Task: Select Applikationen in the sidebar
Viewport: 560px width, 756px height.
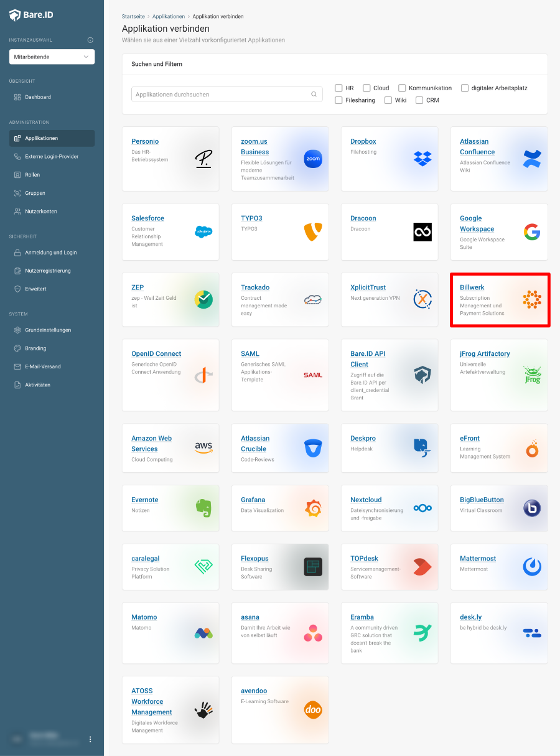Action: (x=52, y=138)
